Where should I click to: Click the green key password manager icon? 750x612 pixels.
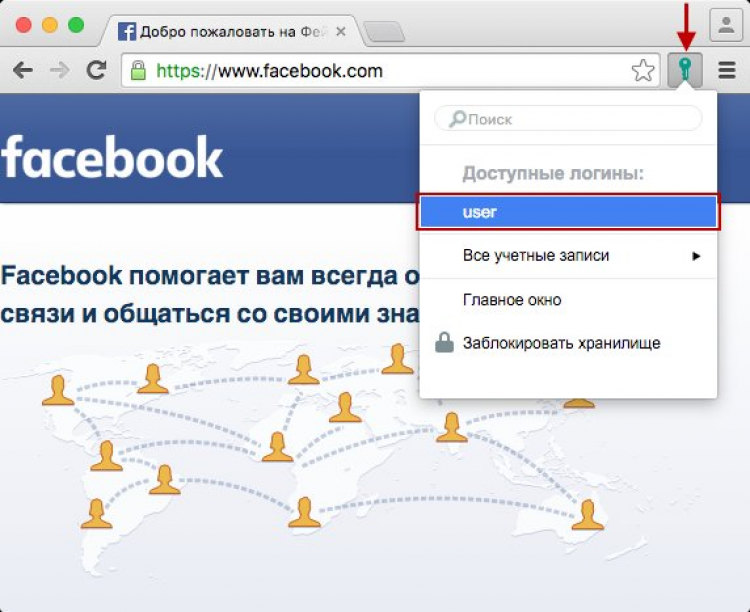pos(685,70)
